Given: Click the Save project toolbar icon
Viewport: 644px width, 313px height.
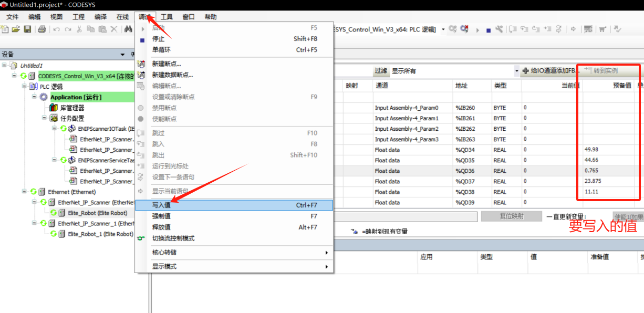Looking at the screenshot, I should point(27,29).
